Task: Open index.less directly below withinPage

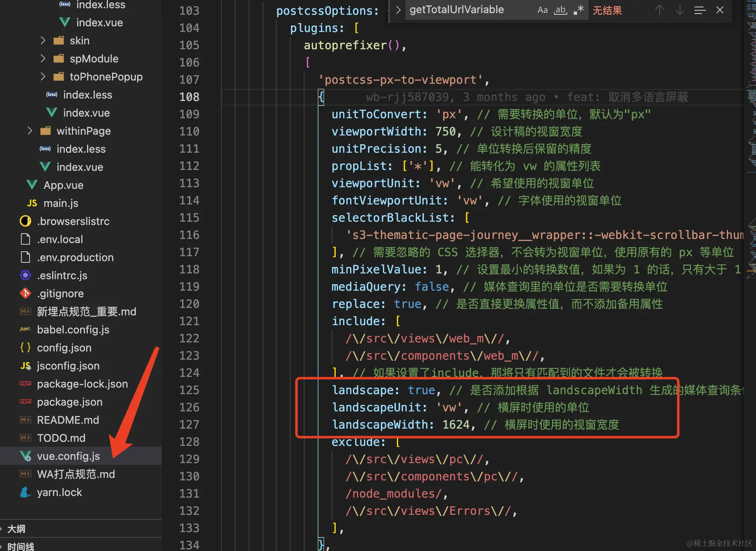Action: click(81, 149)
